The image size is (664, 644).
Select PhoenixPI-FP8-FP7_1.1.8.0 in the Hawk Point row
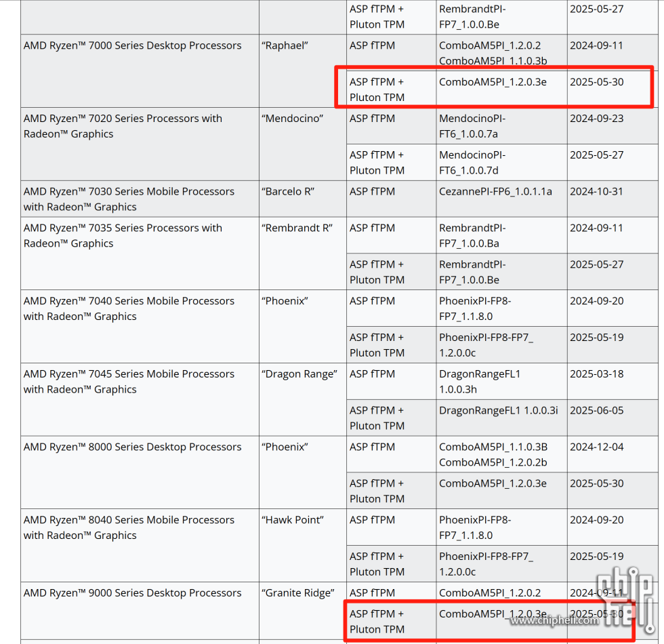pos(502,527)
